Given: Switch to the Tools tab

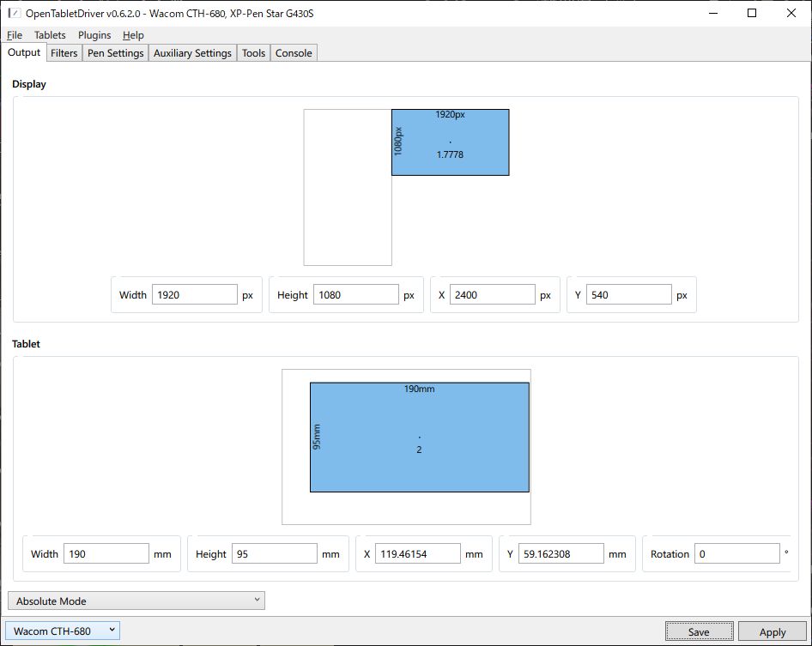Looking at the screenshot, I should (254, 53).
